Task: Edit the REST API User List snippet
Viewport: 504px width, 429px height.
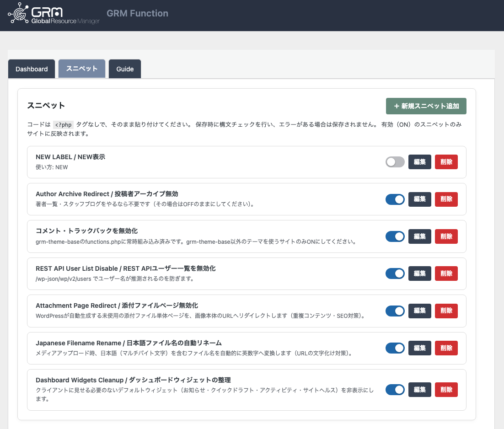Action: (420, 273)
